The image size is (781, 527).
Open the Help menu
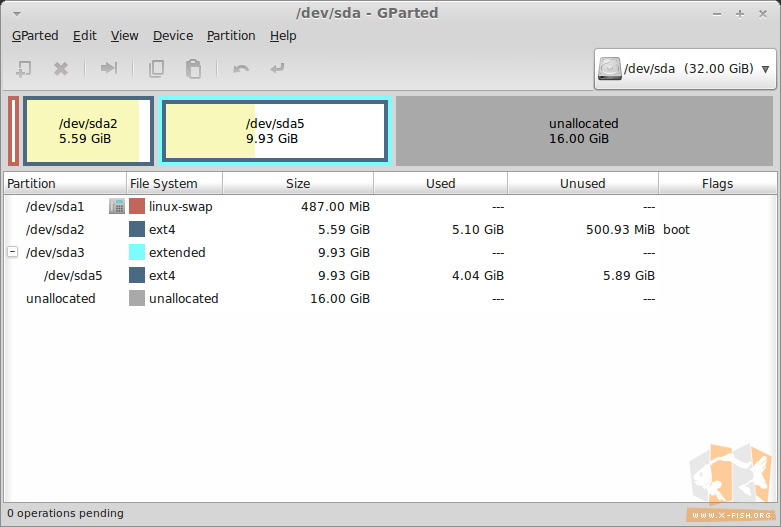(x=283, y=36)
